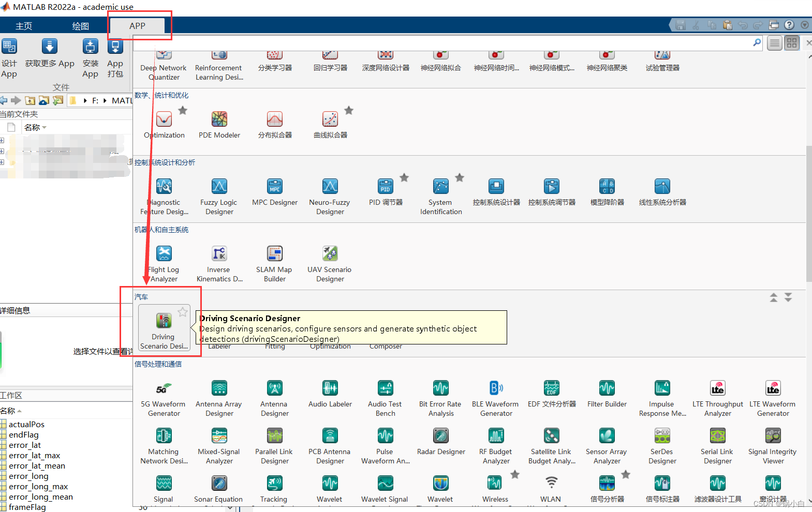Open Satellite Link Budget Analyzer
Image resolution: width=812 pixels, height=512 pixels.
(552, 446)
